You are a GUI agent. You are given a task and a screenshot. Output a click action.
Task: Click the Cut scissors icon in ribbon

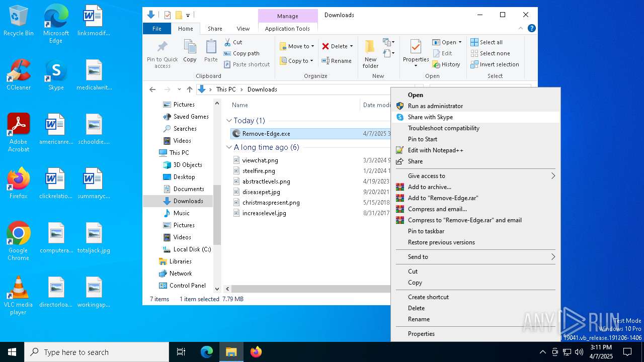click(227, 42)
